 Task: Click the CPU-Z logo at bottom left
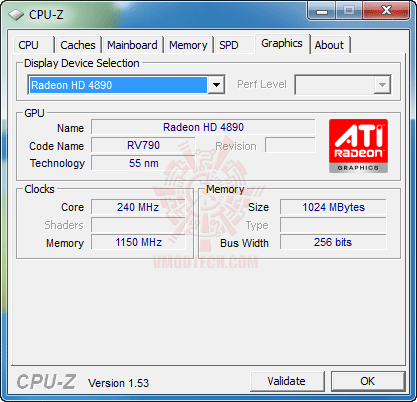click(x=46, y=382)
